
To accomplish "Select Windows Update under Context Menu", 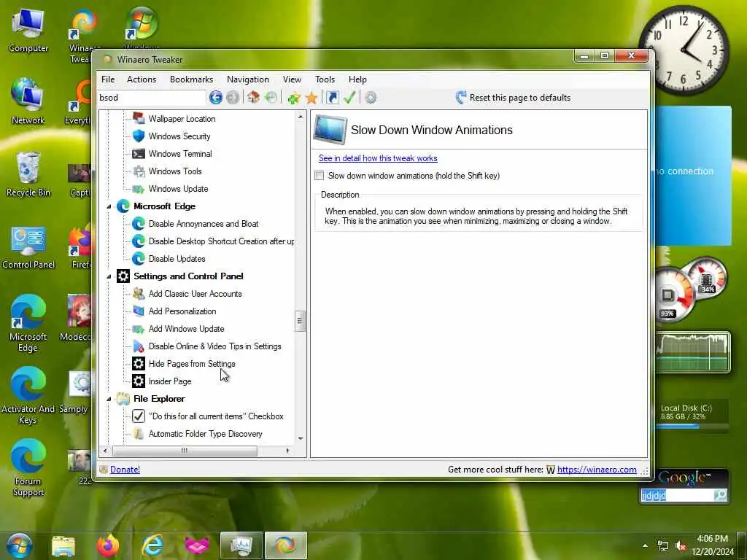I will point(178,189).
